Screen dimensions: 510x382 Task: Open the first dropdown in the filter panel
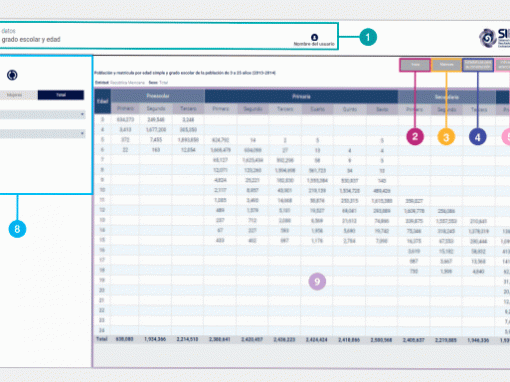(42, 114)
